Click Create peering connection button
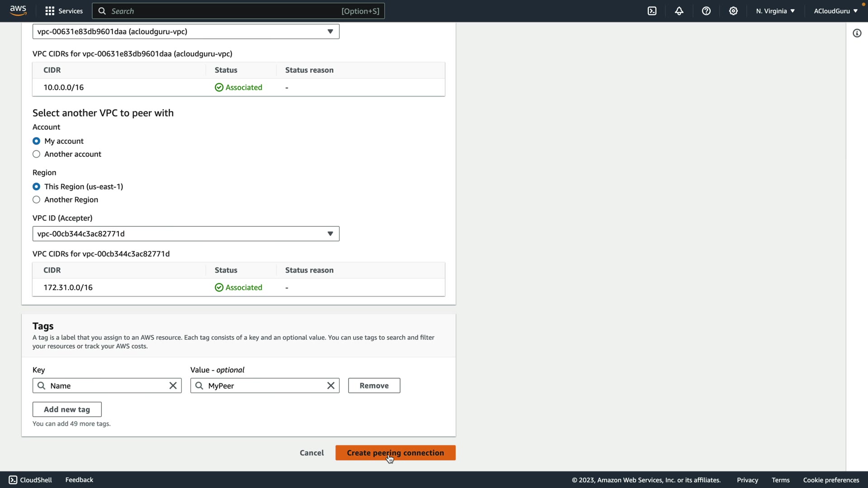 pos(395,453)
